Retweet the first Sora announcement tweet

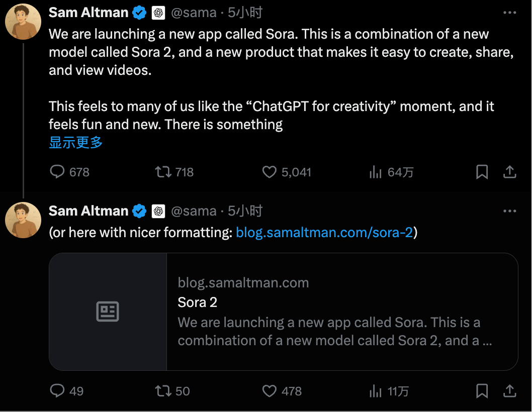162,172
